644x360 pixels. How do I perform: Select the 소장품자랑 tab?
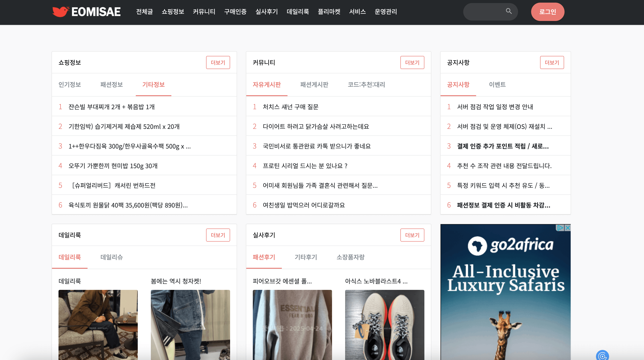[350, 257]
